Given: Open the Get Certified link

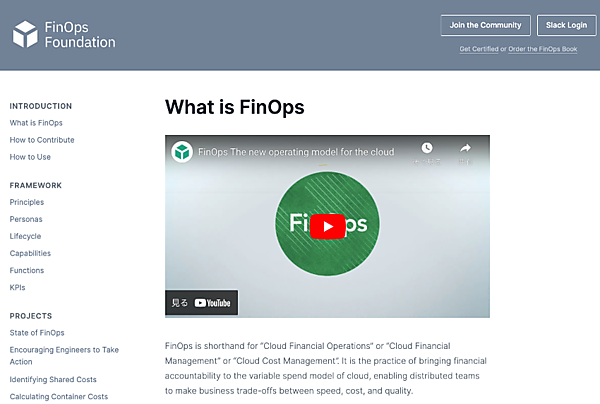Looking at the screenshot, I should pyautogui.click(x=478, y=48).
